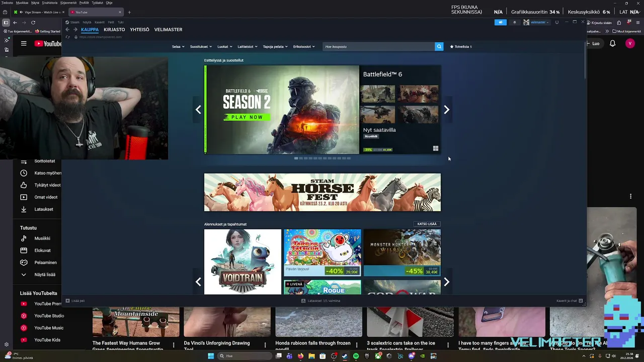Select first carousel page indicator dot
This screenshot has height=362, width=644.
point(296,158)
